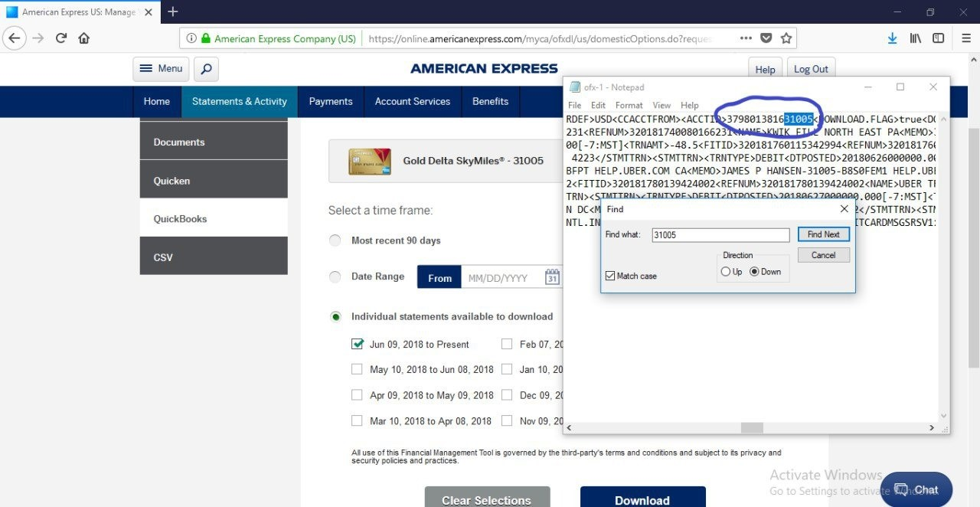The width and height of the screenshot is (980, 507).
Task: Open the Amex Menu button
Action: [x=161, y=69]
